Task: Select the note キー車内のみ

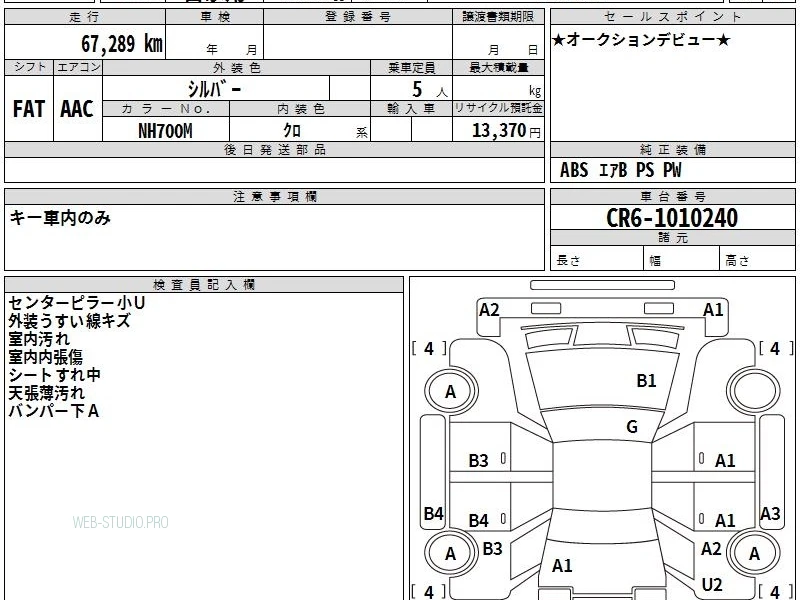Action: [x=60, y=218]
